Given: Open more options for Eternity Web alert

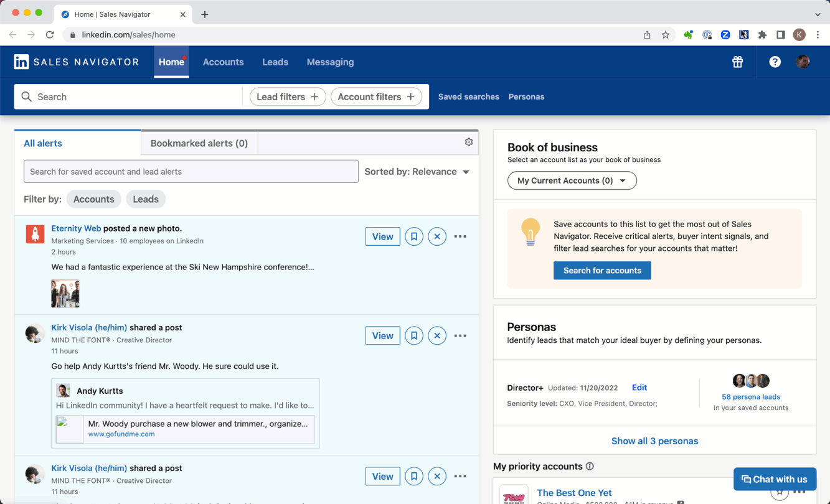Looking at the screenshot, I should 460,236.
